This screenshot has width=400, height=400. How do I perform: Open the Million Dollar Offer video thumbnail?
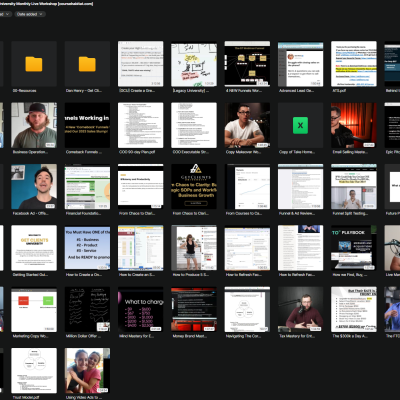[87, 309]
